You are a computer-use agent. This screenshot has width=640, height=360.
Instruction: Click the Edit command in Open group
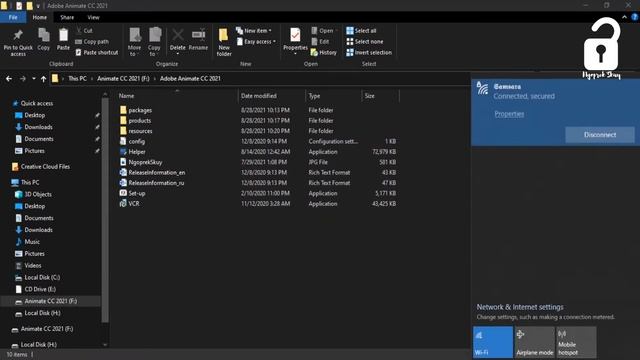[x=320, y=42]
